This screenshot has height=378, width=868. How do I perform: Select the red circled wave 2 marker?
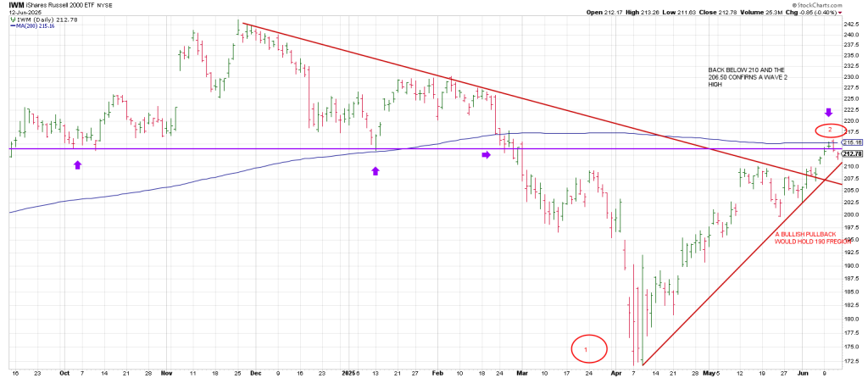coord(830,131)
